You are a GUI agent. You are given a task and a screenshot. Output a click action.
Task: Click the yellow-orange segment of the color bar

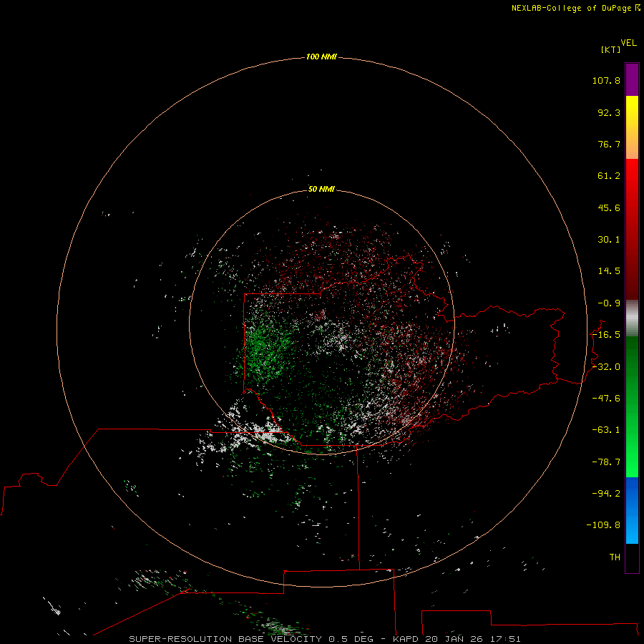632,127
